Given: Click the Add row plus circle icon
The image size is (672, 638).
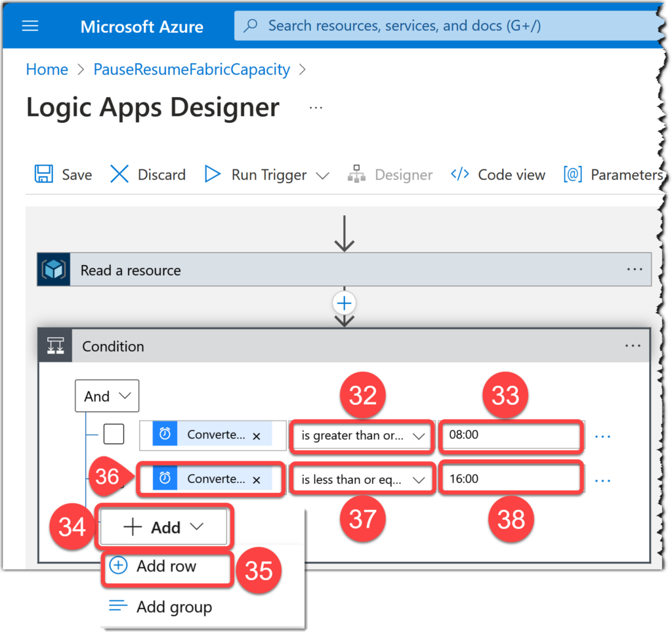Looking at the screenshot, I should 118,566.
